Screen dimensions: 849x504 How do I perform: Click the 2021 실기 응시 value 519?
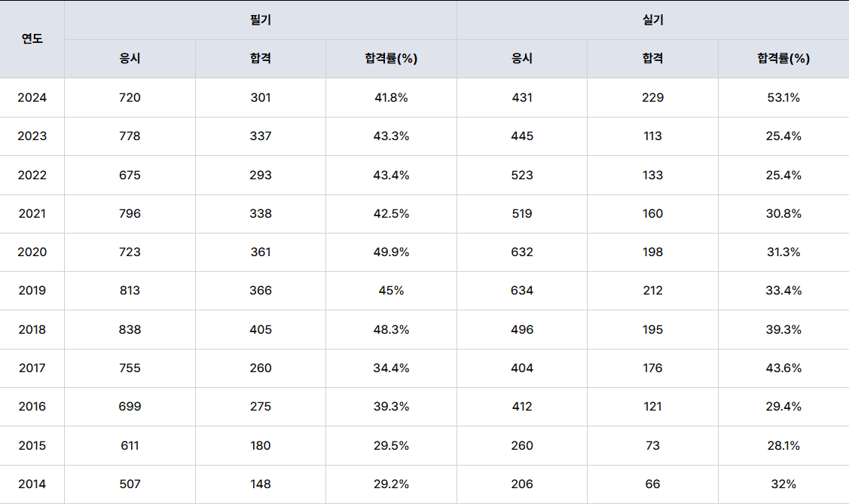522,213
